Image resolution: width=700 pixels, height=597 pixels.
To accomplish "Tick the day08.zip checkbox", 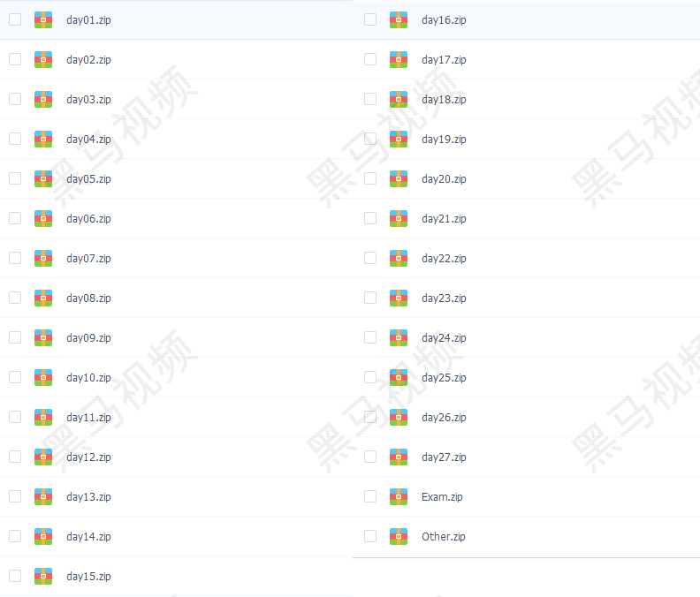I will click(15, 298).
